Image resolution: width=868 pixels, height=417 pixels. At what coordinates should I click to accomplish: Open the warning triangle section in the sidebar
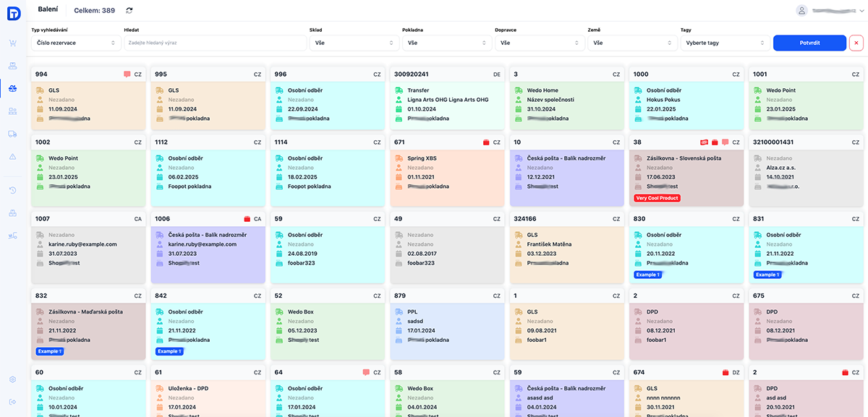coord(12,156)
